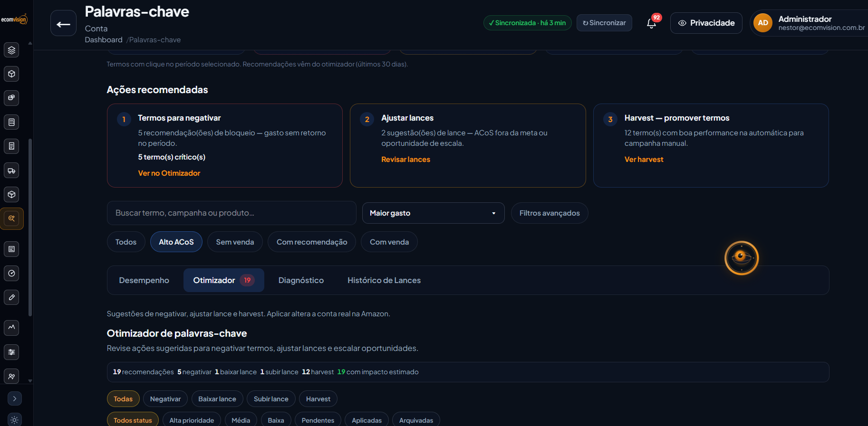This screenshot has width=868, height=426.
Task: Open the notifications bell
Action: click(x=652, y=23)
